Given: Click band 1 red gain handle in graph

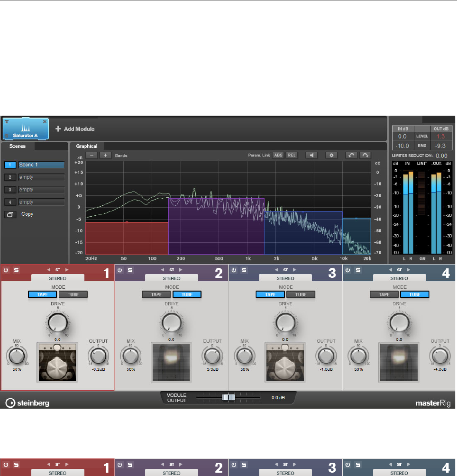Looking at the screenshot, I should [x=127, y=222].
